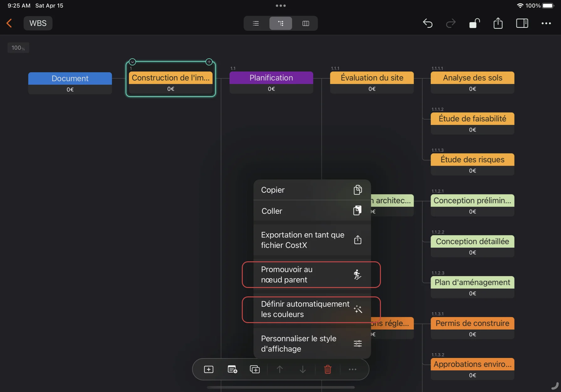Tap the redo arrow icon
561x392 pixels.
pos(451,24)
